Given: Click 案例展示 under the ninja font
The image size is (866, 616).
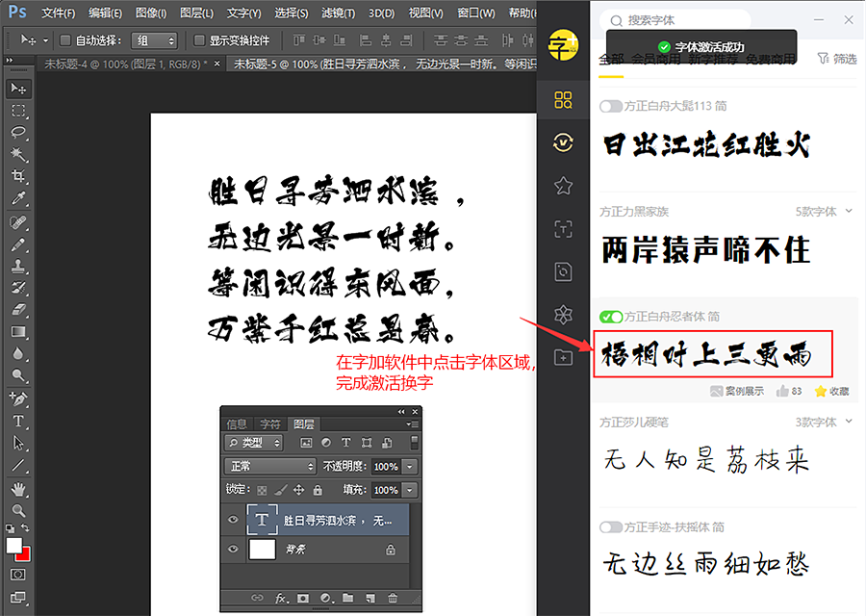Looking at the screenshot, I should [x=737, y=391].
